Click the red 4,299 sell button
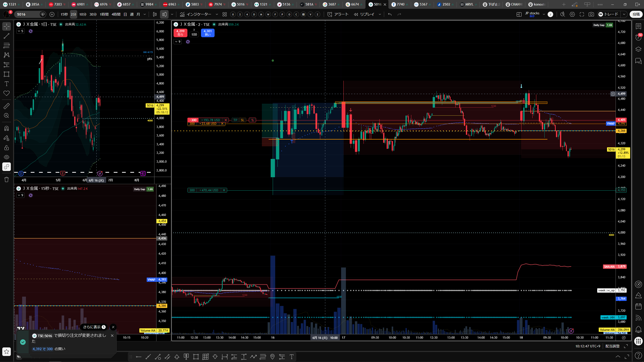 tap(180, 33)
